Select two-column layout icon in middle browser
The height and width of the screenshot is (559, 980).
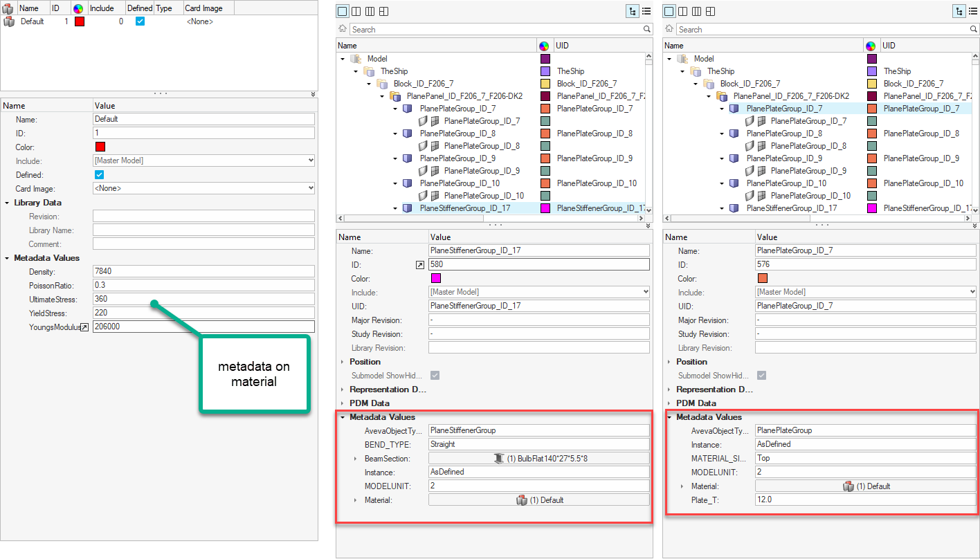pyautogui.click(x=356, y=11)
